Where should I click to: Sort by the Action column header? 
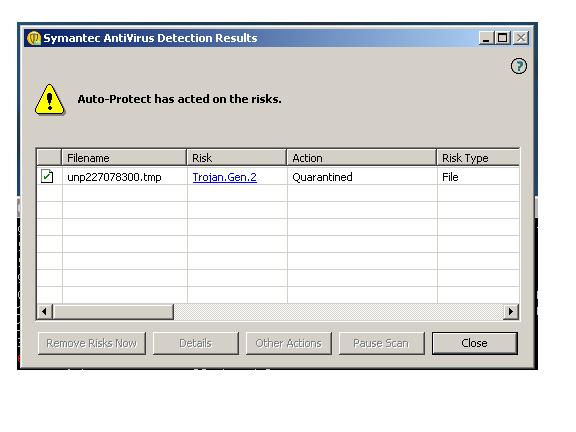(361, 158)
